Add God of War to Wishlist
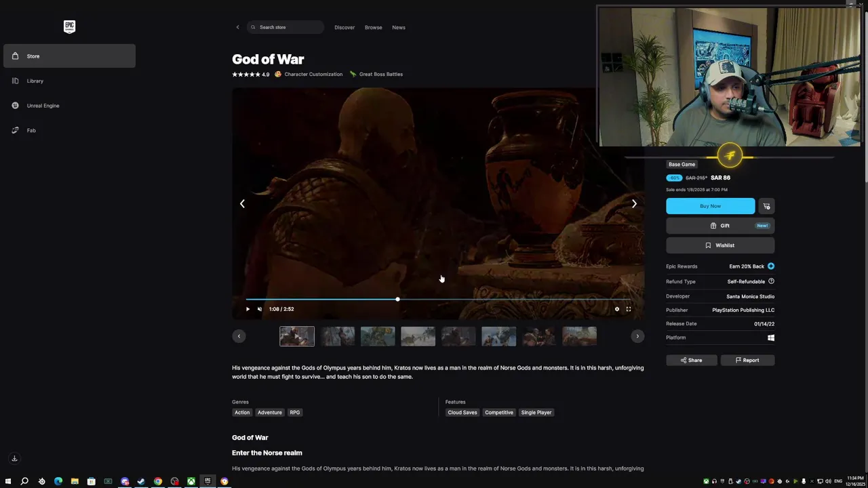This screenshot has height=488, width=868. point(720,245)
